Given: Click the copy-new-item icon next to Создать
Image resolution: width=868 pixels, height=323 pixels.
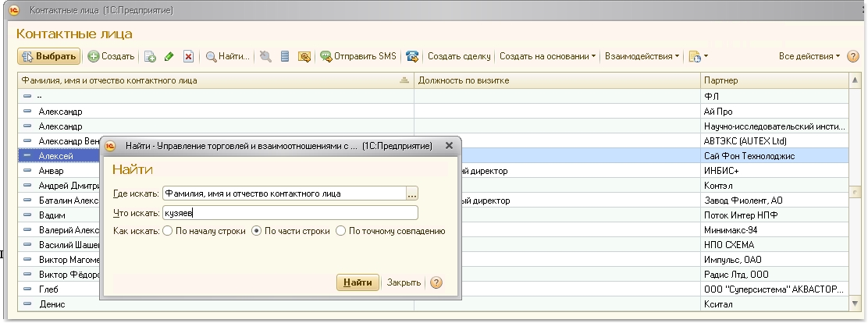Looking at the screenshot, I should coord(151,56).
